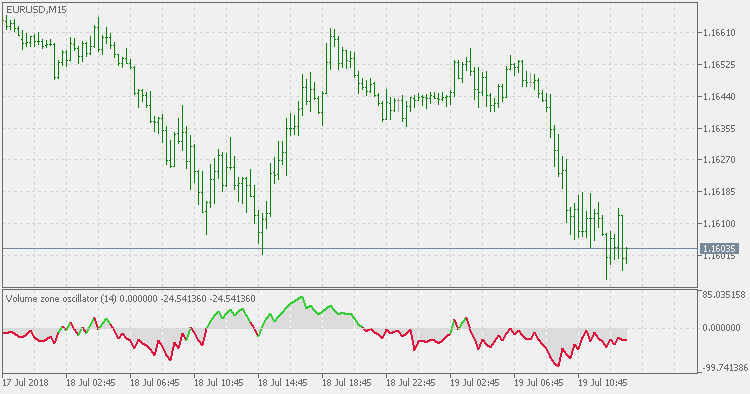Click the 19 Jul 02:45 time label
The height and width of the screenshot is (394, 750).
coord(475,383)
